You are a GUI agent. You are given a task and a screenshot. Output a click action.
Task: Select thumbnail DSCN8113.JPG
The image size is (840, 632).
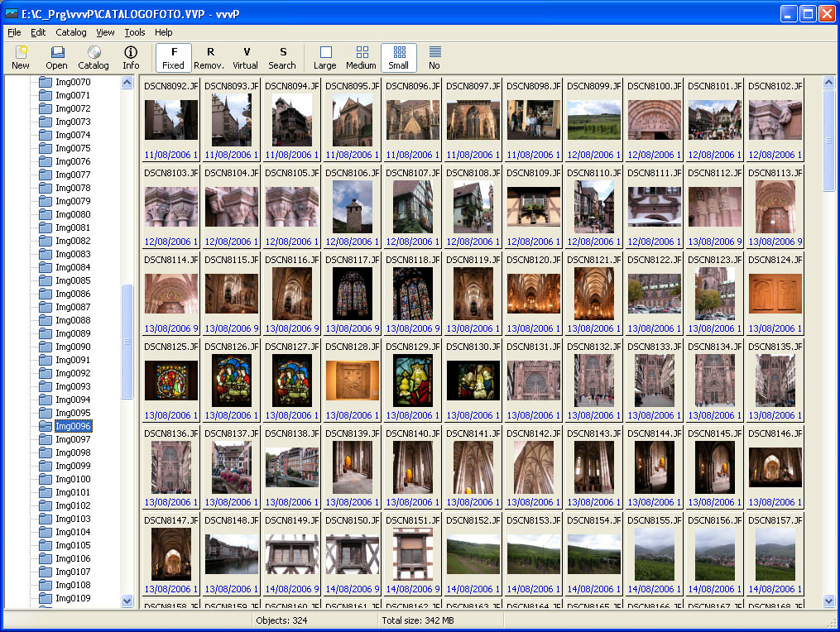coord(775,207)
